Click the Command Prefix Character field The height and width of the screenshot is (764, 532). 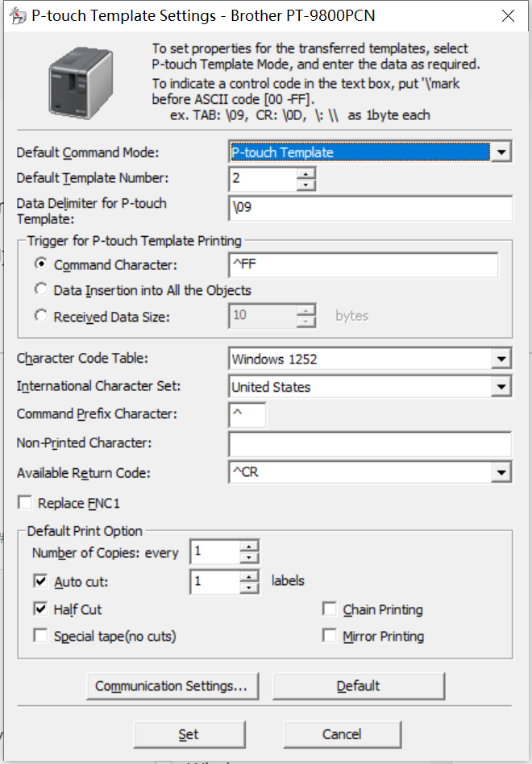point(247,415)
